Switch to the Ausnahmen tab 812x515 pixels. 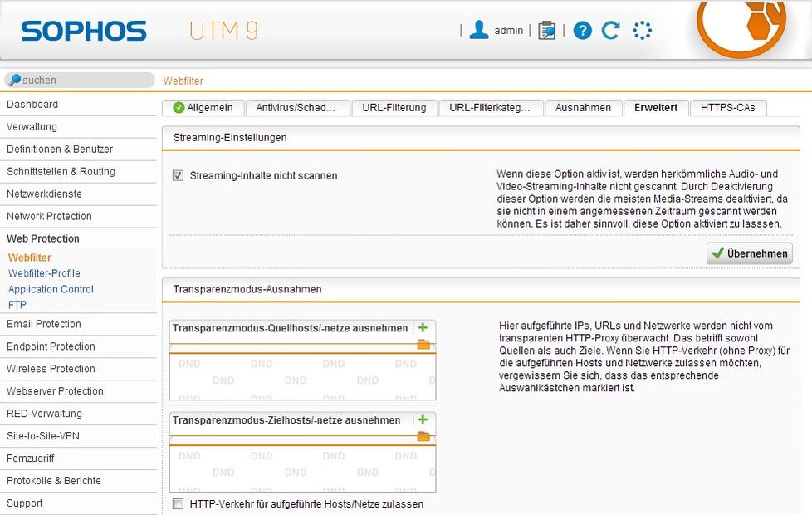pos(584,108)
